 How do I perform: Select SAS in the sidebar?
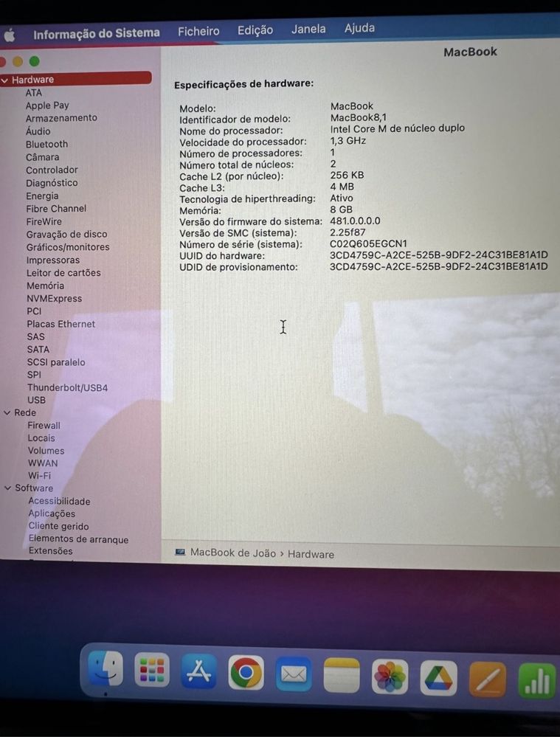pyautogui.click(x=35, y=336)
